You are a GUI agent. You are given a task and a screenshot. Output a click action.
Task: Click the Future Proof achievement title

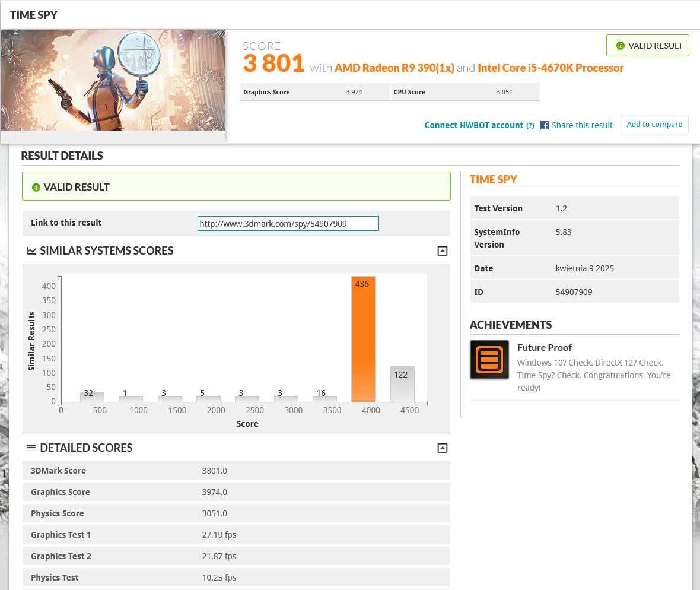(544, 347)
